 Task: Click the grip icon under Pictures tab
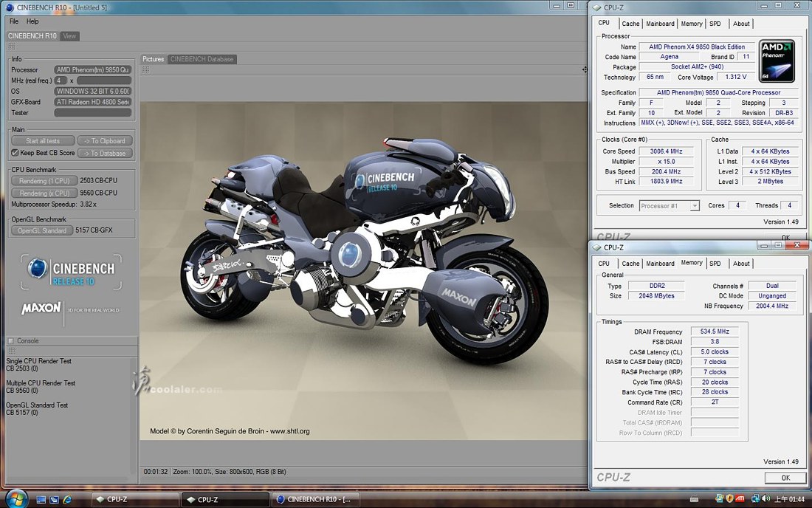pyautogui.click(x=146, y=69)
